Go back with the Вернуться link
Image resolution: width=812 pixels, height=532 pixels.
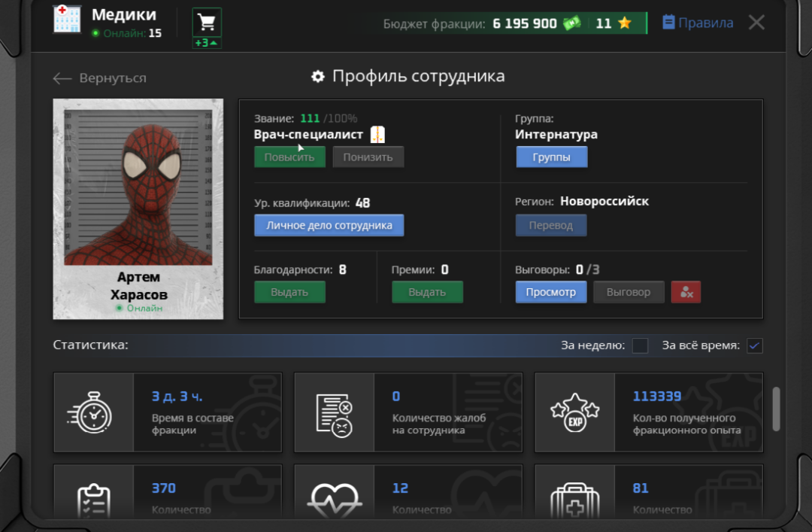pos(100,78)
